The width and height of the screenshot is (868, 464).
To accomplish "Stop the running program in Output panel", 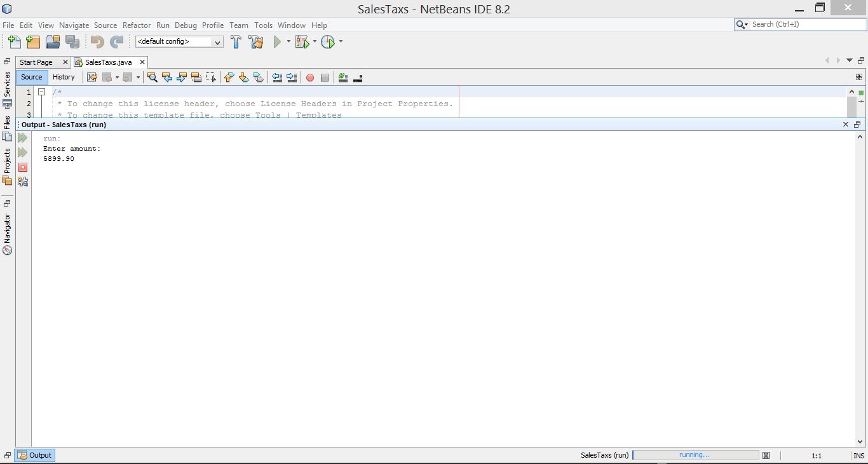I will [x=23, y=167].
